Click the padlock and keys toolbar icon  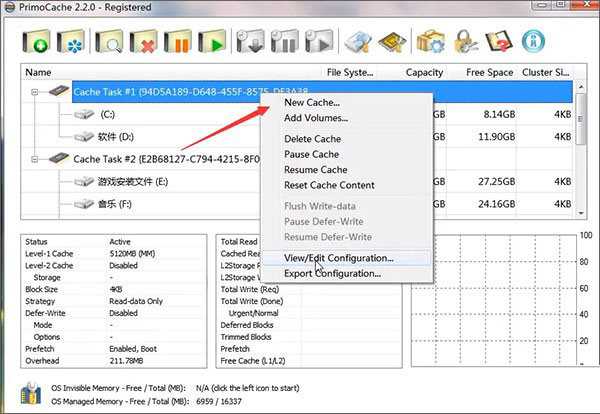click(464, 42)
